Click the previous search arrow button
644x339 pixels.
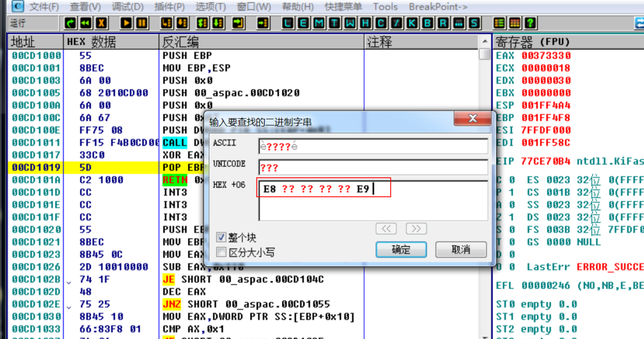[385, 228]
